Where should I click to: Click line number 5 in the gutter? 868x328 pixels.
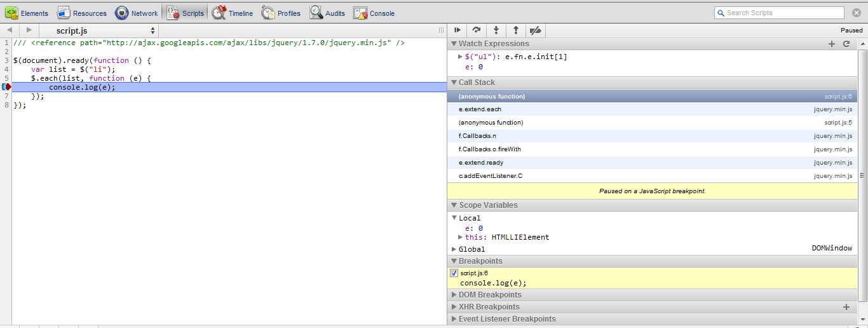click(x=6, y=78)
